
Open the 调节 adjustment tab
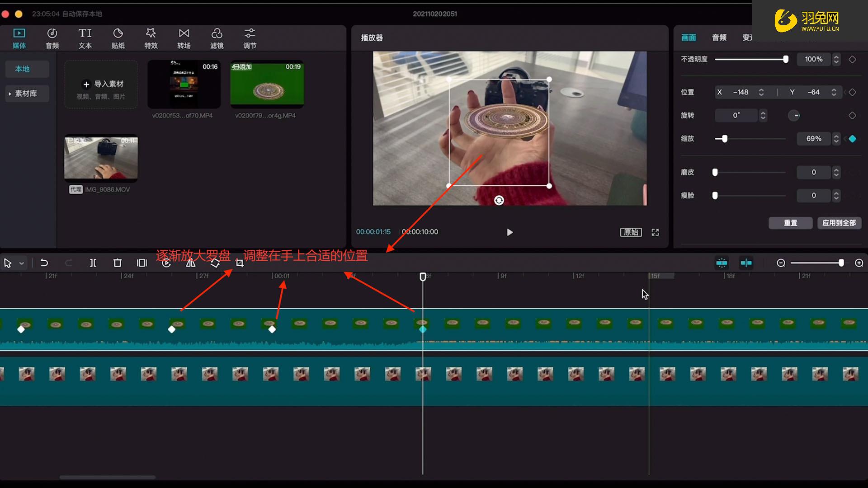tap(250, 38)
